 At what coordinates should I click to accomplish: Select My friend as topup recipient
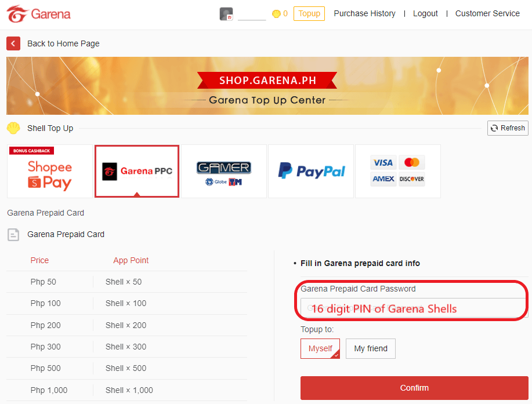point(371,348)
